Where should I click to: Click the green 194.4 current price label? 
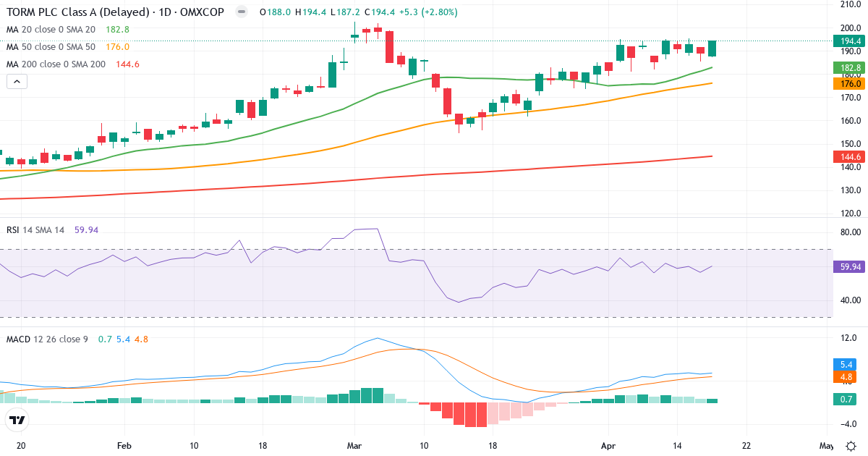[x=848, y=42]
